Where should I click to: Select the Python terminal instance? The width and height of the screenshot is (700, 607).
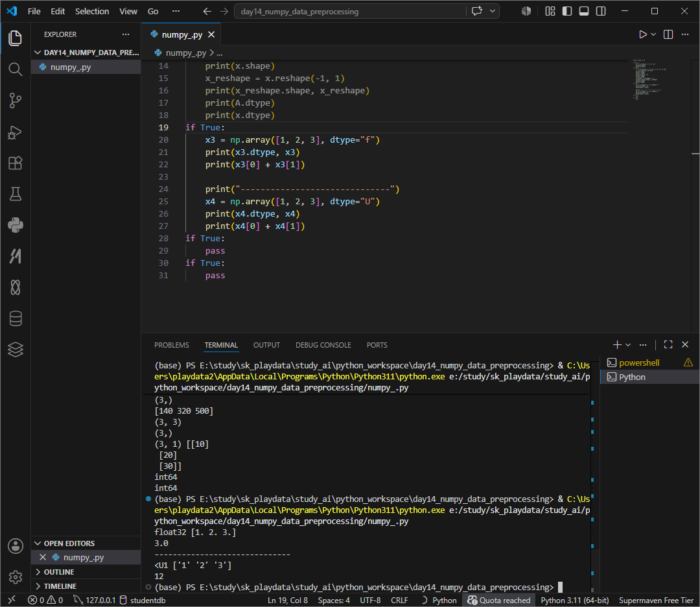[x=649, y=377]
